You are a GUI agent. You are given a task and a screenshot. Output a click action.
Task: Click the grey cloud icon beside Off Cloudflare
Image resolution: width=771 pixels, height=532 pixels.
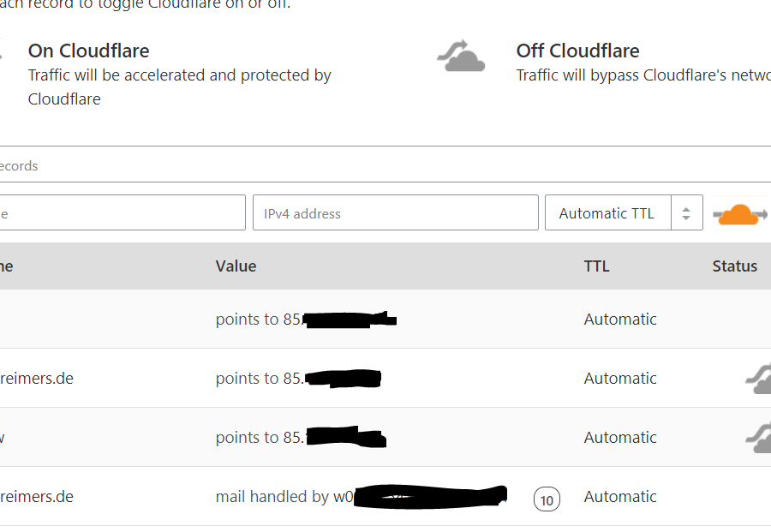point(461,57)
